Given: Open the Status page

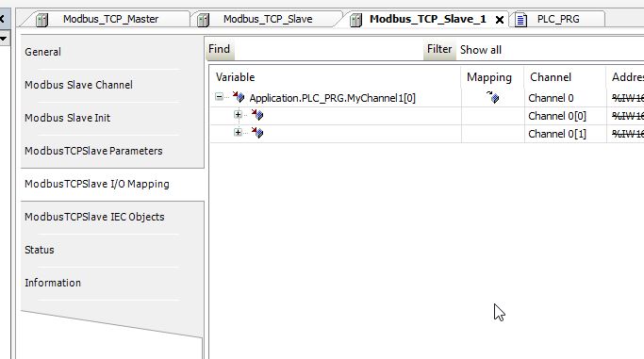Looking at the screenshot, I should [x=40, y=250].
